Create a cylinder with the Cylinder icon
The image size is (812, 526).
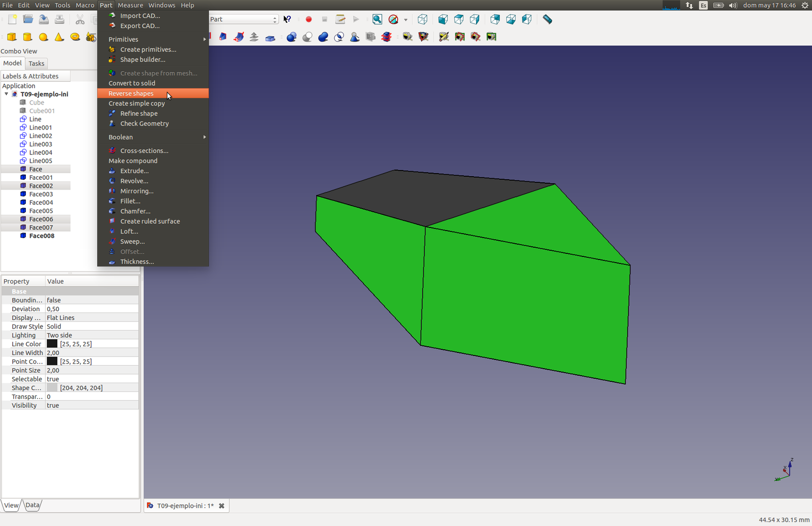(x=28, y=37)
